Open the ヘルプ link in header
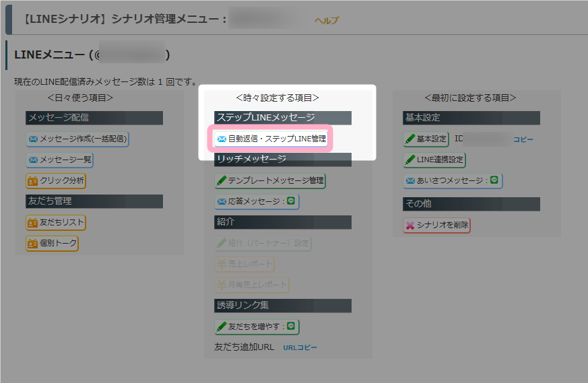The height and width of the screenshot is (383, 588). point(327,20)
